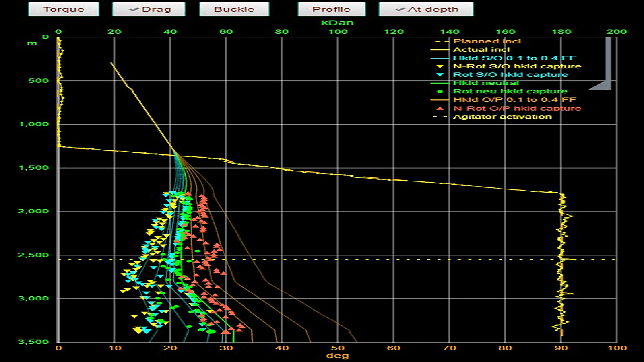
Task: Select the "Agitator activation" legend entry
Action: click(x=502, y=117)
